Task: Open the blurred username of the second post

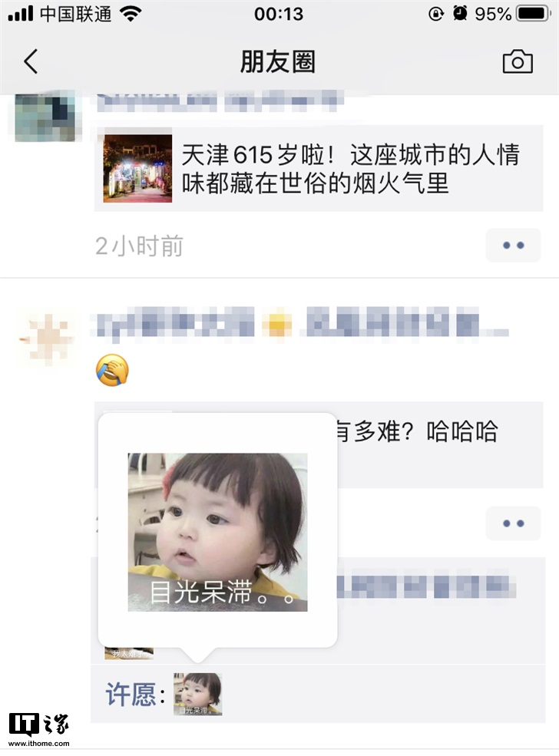Action: pyautogui.click(x=299, y=322)
